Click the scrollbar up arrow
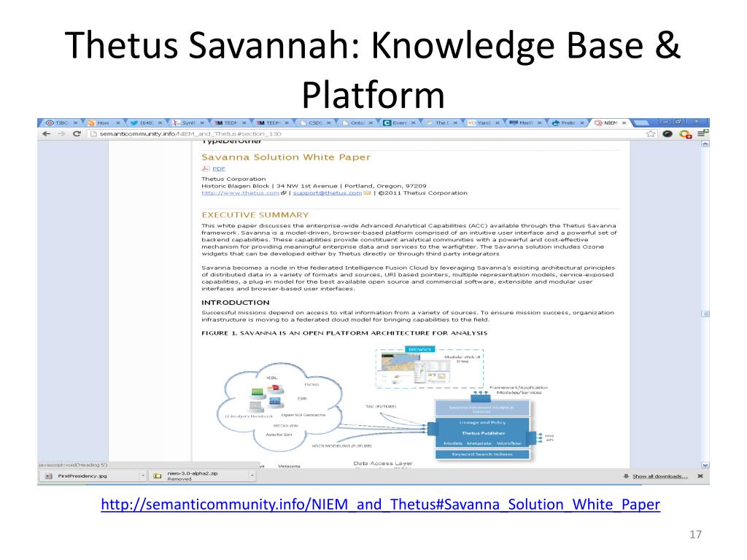Viewport: 747px width, 560px height. (x=705, y=144)
